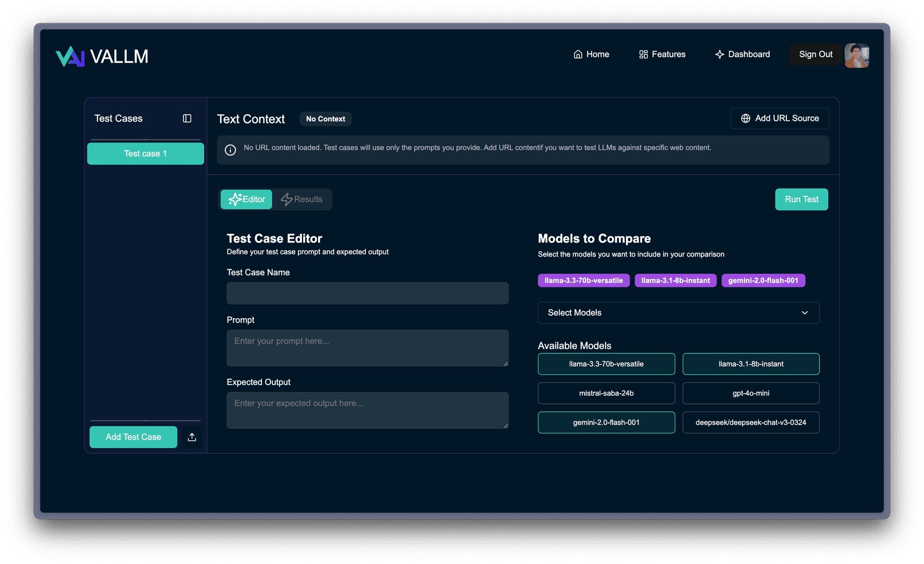Select Test case 1 in sidebar
The height and width of the screenshot is (564, 924).
pyautogui.click(x=145, y=154)
